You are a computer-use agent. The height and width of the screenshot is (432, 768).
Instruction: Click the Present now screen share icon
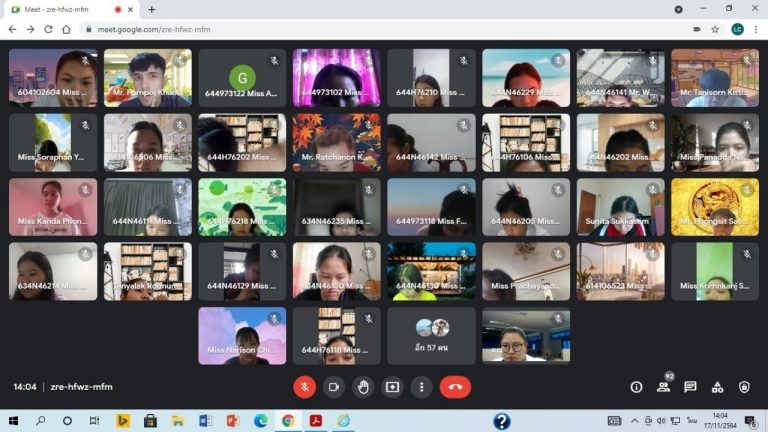point(392,387)
